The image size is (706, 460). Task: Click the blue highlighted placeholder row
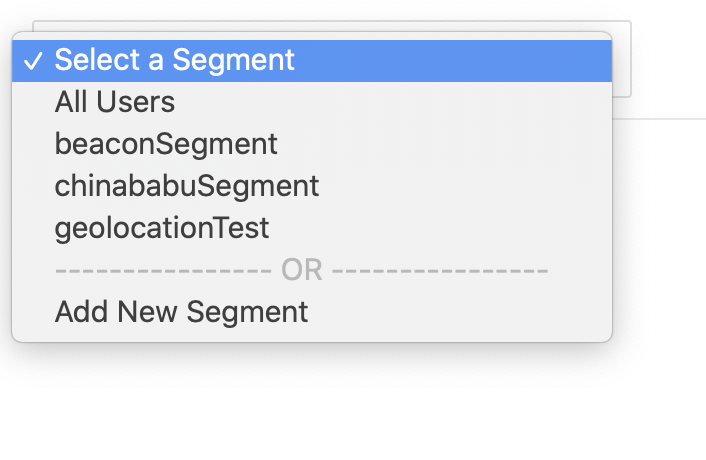[400, 60]
